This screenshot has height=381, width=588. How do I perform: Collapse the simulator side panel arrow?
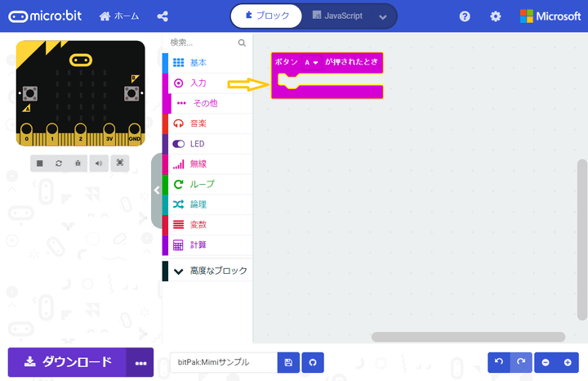(157, 190)
